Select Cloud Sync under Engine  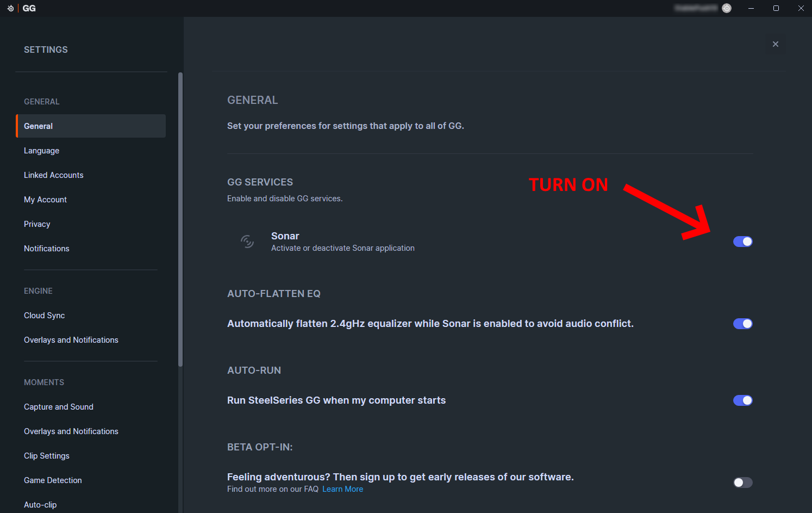coord(44,316)
